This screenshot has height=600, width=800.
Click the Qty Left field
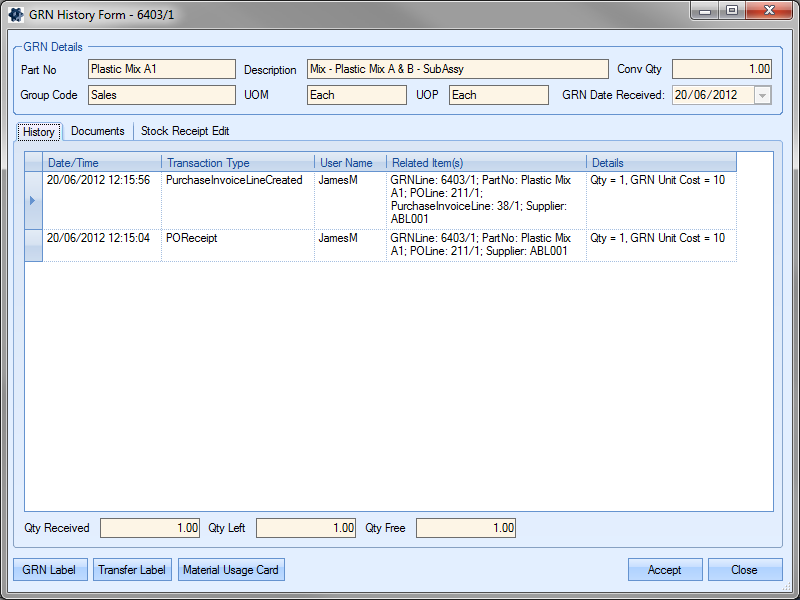pyautogui.click(x=306, y=528)
